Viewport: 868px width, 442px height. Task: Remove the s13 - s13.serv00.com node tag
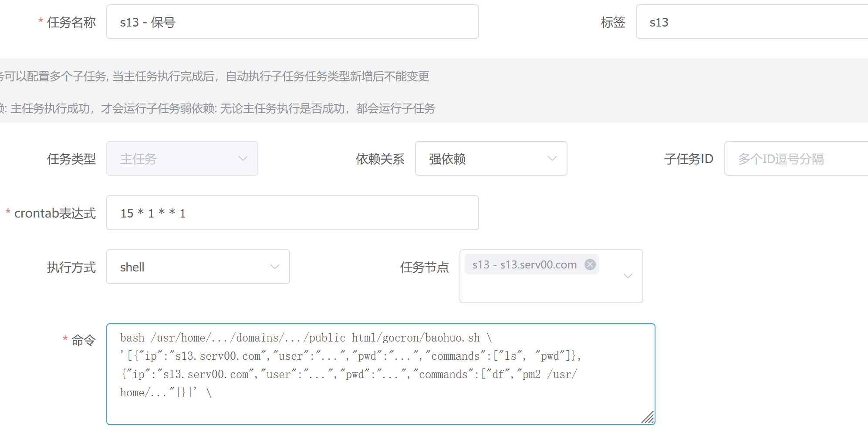590,265
